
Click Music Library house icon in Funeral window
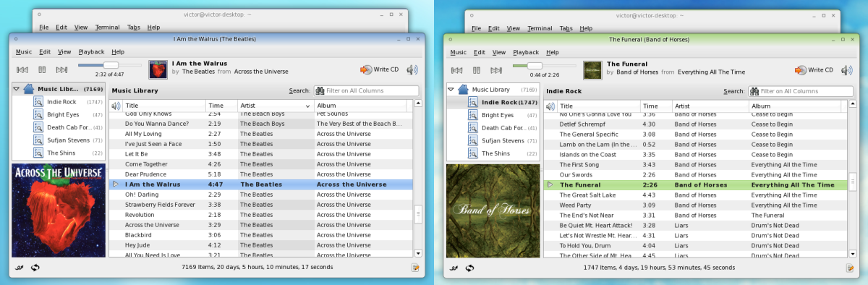(x=462, y=89)
